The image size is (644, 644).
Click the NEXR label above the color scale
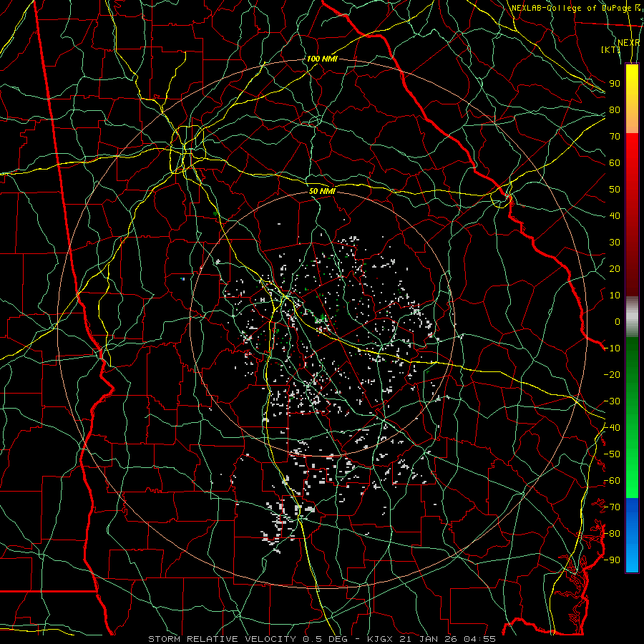click(x=629, y=43)
